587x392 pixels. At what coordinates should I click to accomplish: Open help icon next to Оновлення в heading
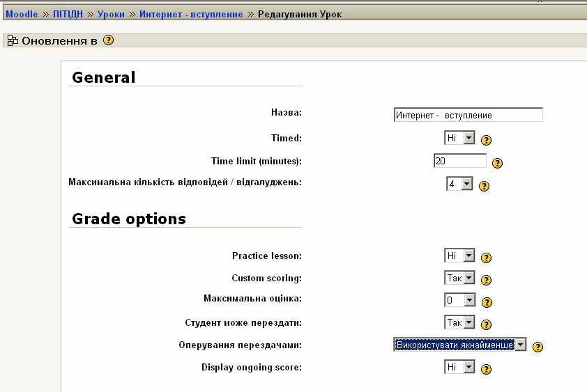[x=108, y=40]
